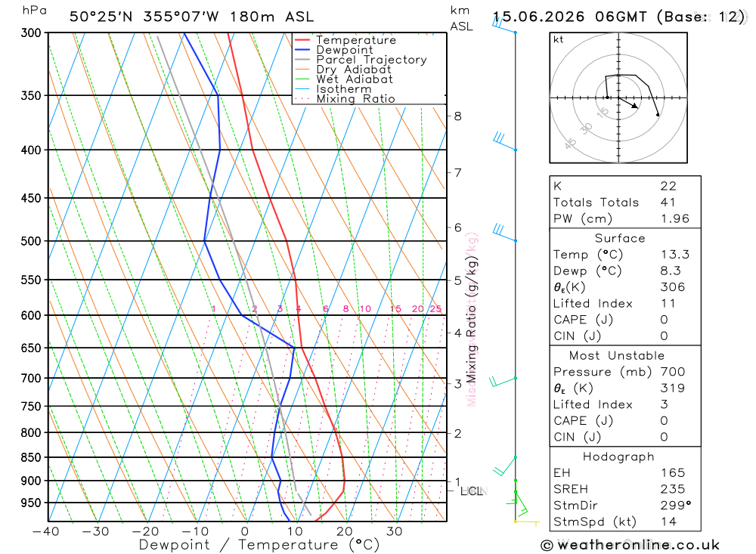This screenshot has width=756, height=554.
Task: Click the 500 hPa wind barb
Action: click(x=505, y=232)
